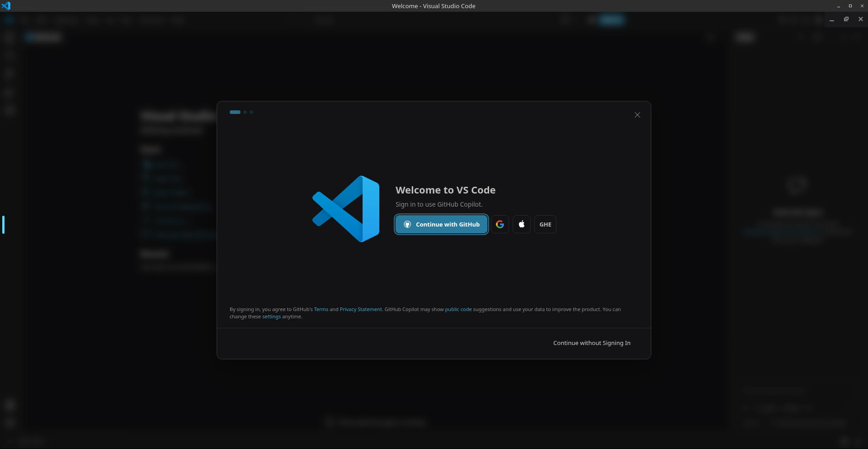Follow the public code link
This screenshot has height=449, width=868.
pos(458,309)
